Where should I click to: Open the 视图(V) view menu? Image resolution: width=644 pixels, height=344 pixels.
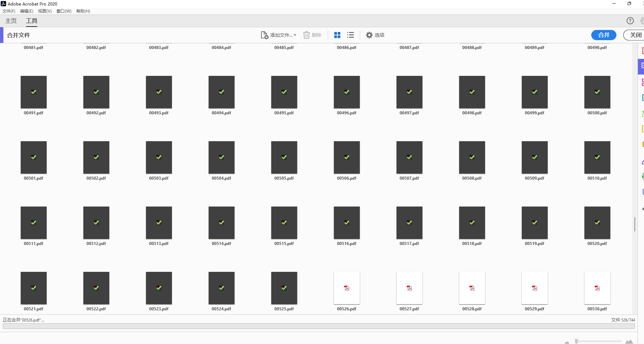pos(45,11)
